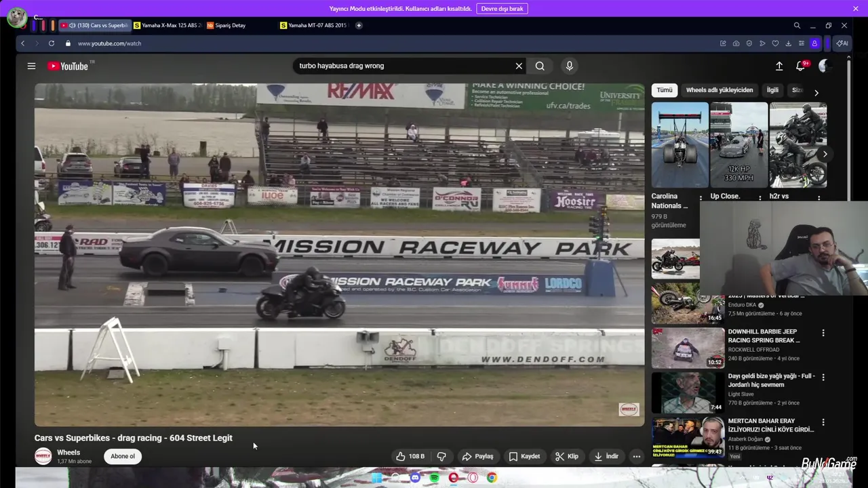Click the main video player to pause
The height and width of the screenshot is (488, 868).
tap(339, 255)
